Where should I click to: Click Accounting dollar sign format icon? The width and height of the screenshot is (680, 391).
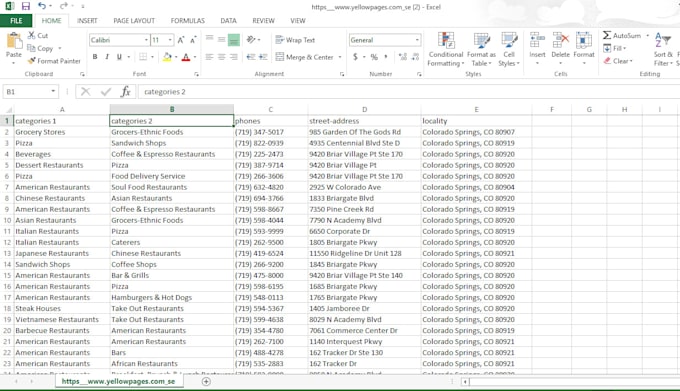pyautogui.click(x=355, y=57)
